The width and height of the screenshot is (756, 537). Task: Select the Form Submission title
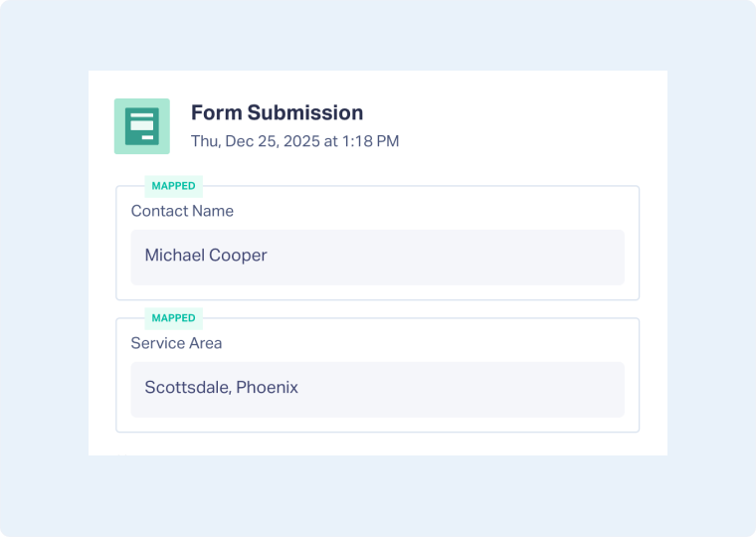click(277, 112)
